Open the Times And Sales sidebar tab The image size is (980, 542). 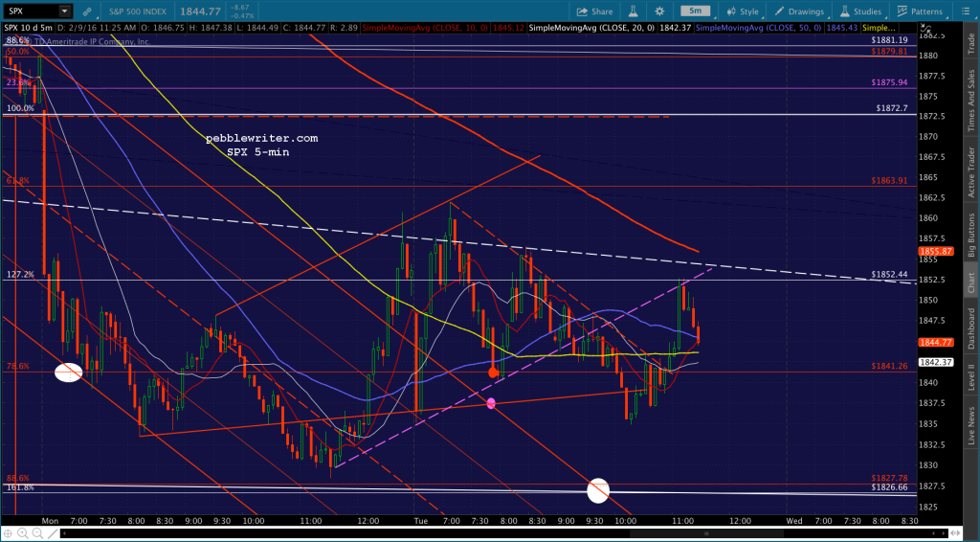[x=971, y=100]
